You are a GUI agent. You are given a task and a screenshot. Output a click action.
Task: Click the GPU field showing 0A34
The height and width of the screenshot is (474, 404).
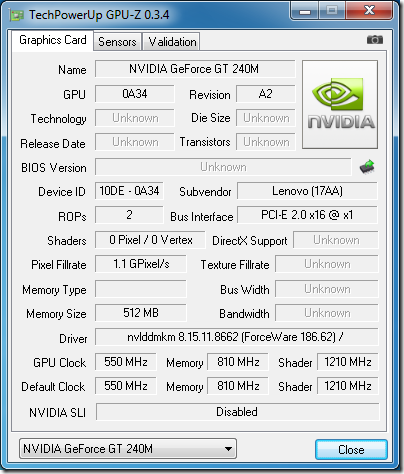click(x=135, y=94)
